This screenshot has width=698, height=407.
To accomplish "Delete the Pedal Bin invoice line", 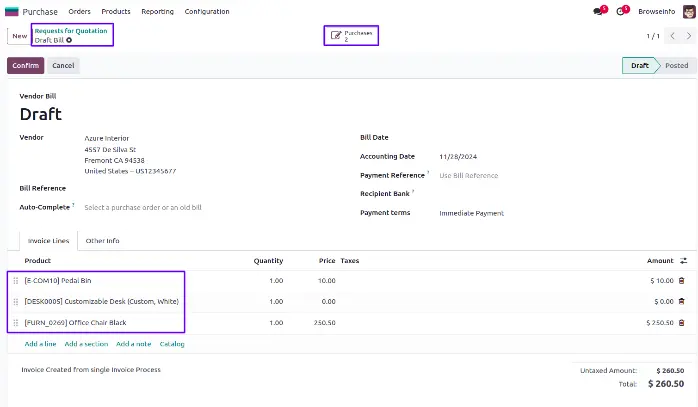I will click(x=682, y=281).
